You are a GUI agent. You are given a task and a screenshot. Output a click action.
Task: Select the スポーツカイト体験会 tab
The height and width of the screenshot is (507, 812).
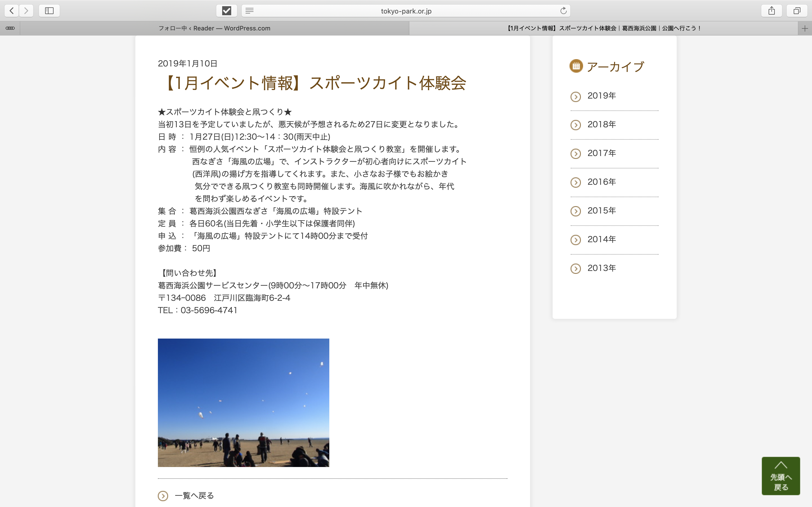coord(603,28)
